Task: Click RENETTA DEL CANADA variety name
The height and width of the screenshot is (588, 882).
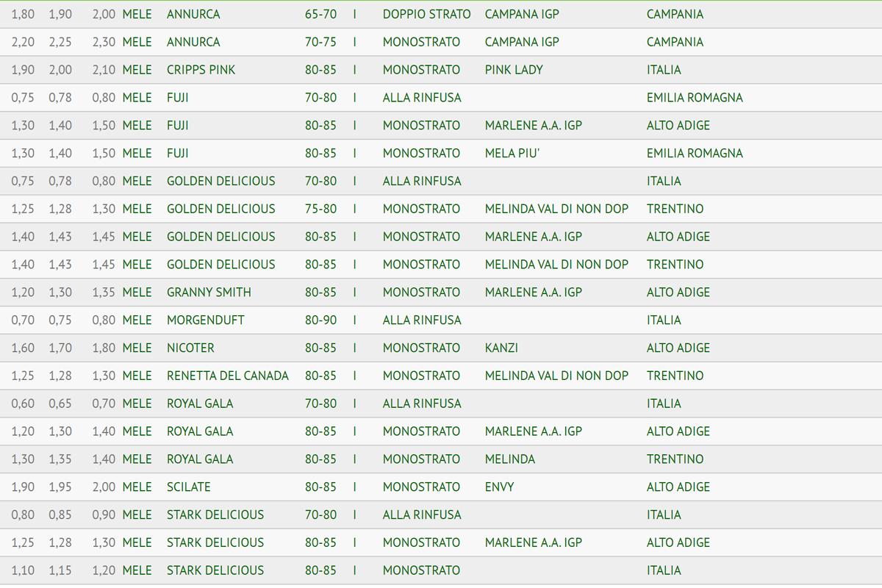Action: click(227, 376)
